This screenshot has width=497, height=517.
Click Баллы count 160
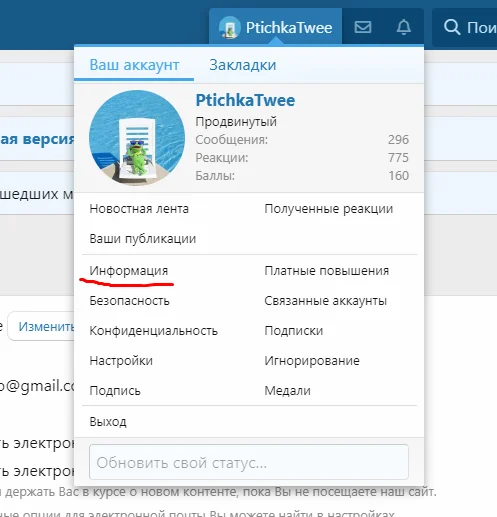click(398, 176)
